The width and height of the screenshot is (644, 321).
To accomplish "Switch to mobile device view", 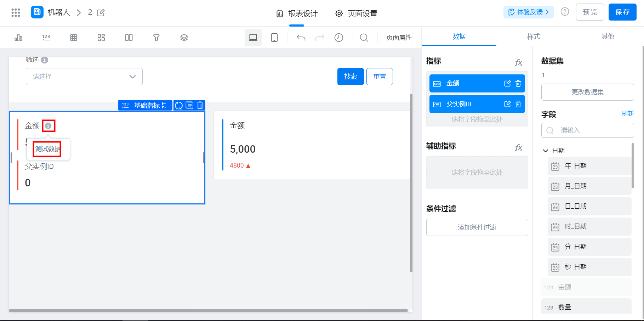I will coord(274,38).
